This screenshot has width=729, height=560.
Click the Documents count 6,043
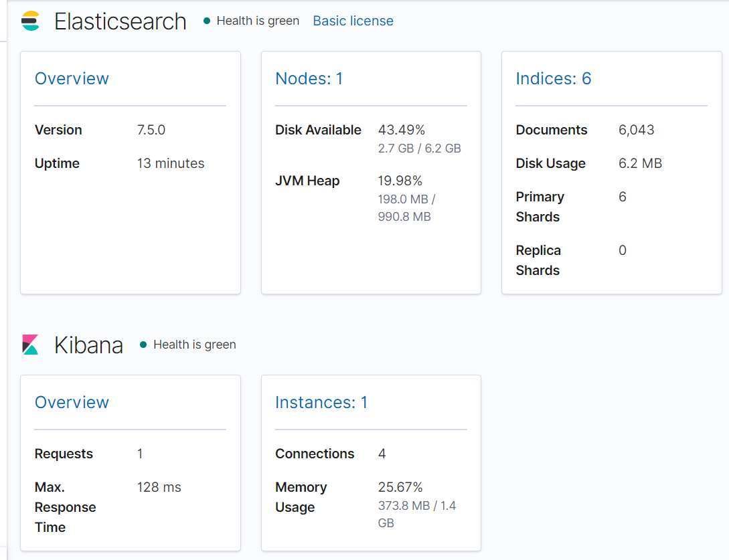coord(636,130)
